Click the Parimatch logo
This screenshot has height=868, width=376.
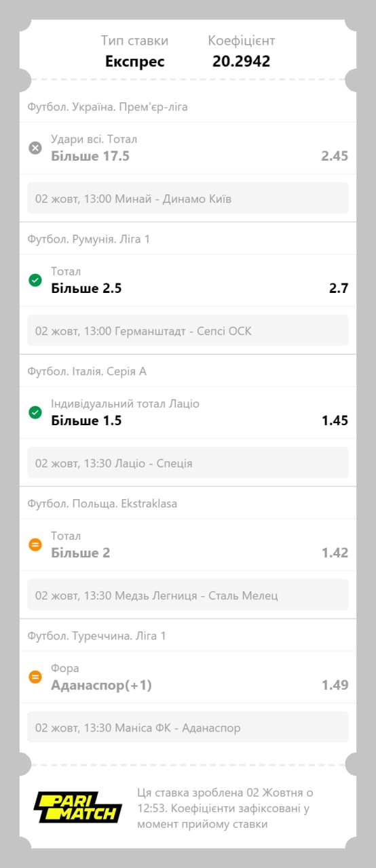click(78, 808)
